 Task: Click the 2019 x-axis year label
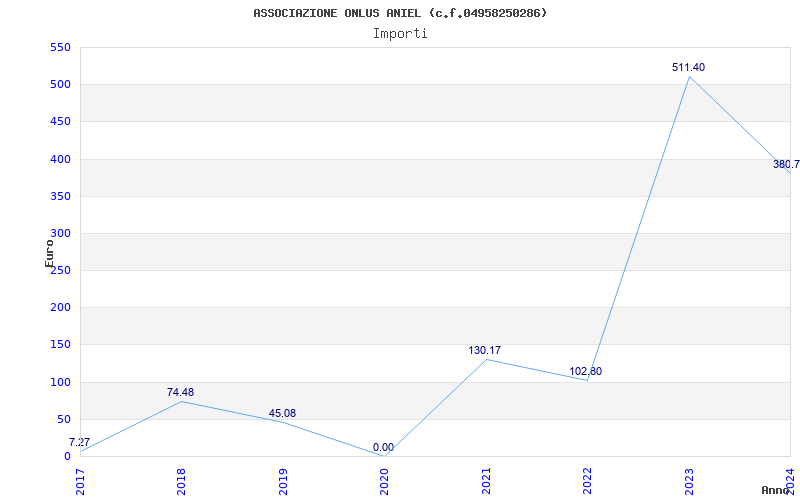coord(283,481)
